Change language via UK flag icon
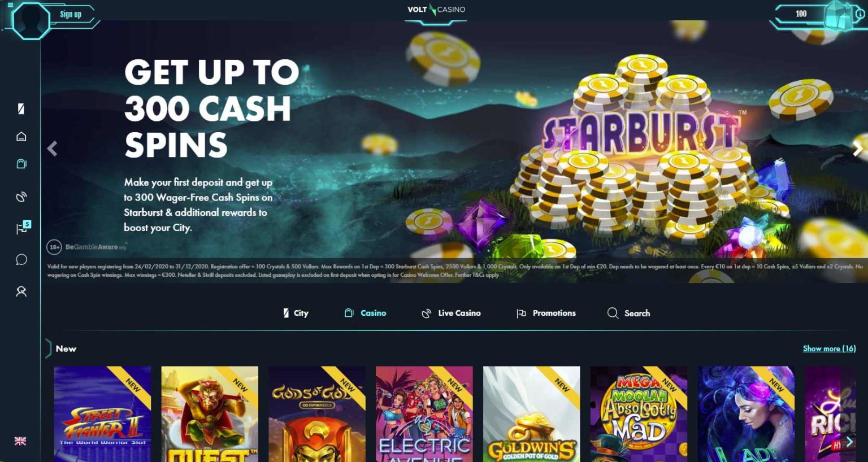Viewport: 868px width, 462px height. point(20,441)
